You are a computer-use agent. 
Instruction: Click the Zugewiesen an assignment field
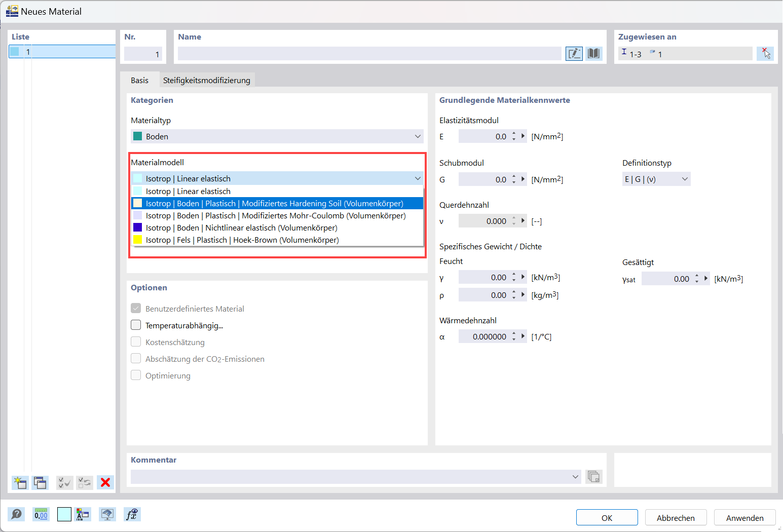pyautogui.click(x=685, y=54)
